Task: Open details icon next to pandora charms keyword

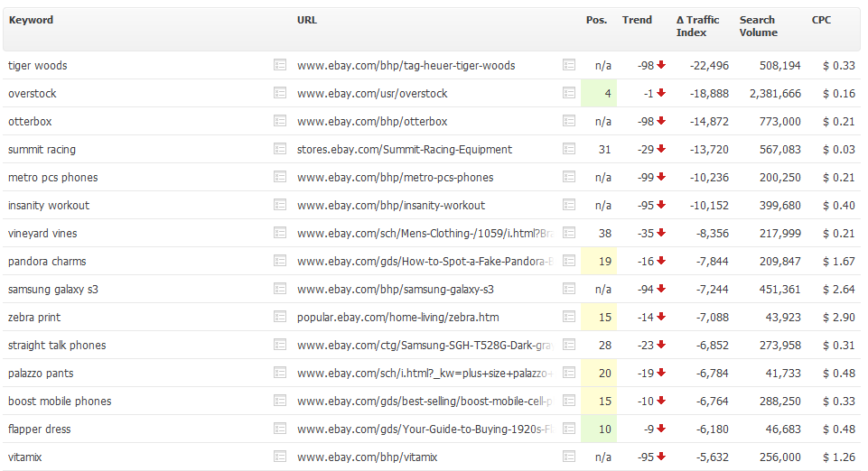Action: pyautogui.click(x=280, y=261)
